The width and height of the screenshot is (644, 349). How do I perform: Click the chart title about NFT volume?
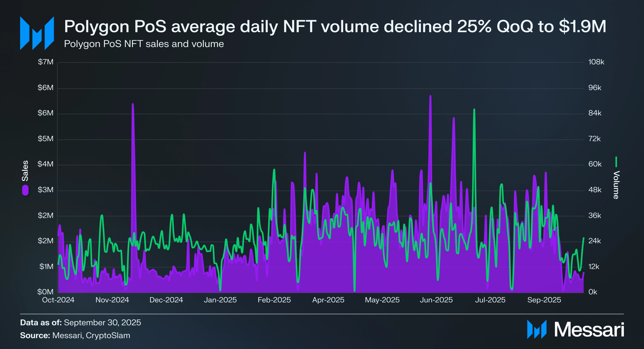[335, 26]
